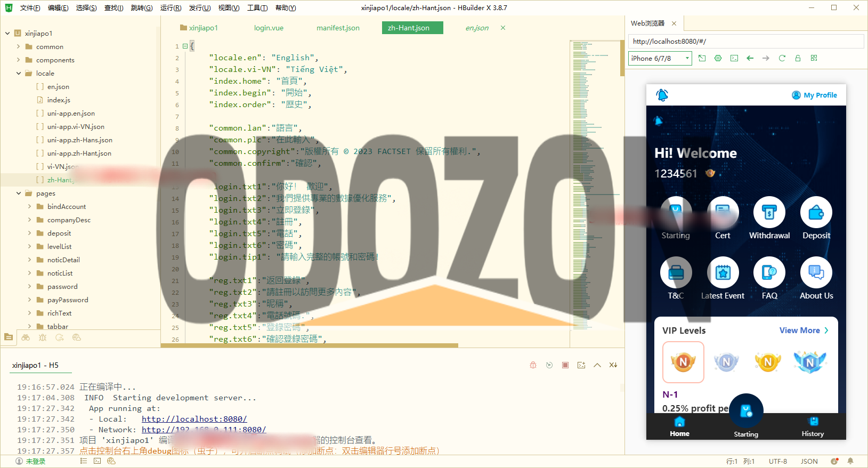Collapse the locale folder
Image resolution: width=868 pixels, height=468 pixels.
click(x=19, y=73)
